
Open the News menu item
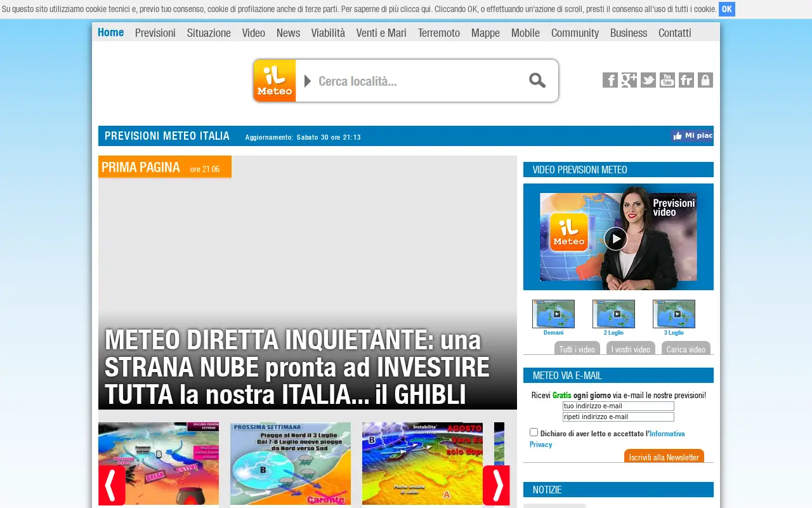click(288, 33)
